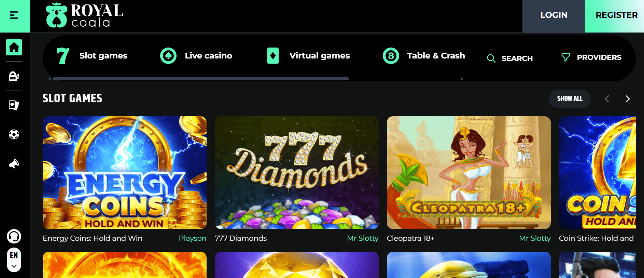Screen dimensions: 644x278
Task: Open live support headset icon
Action: pos(14,236)
